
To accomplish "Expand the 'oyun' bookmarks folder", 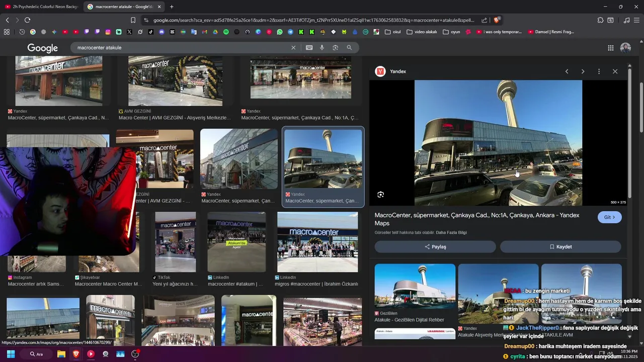I will coord(451,32).
